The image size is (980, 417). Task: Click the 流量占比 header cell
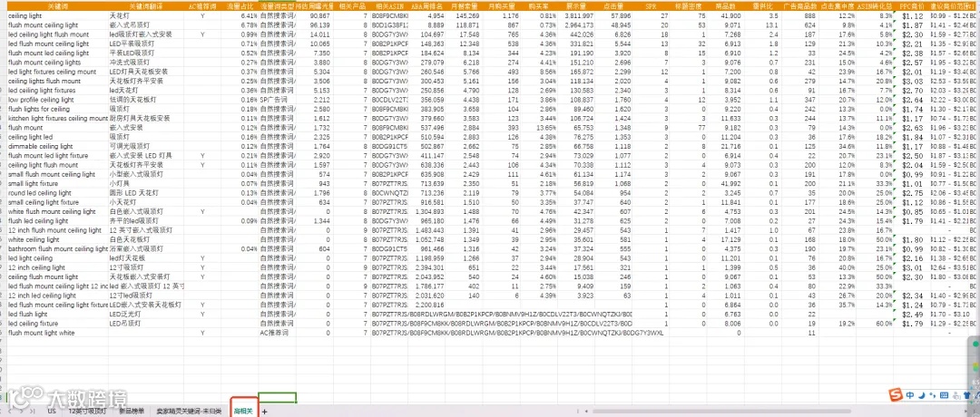(x=240, y=5)
